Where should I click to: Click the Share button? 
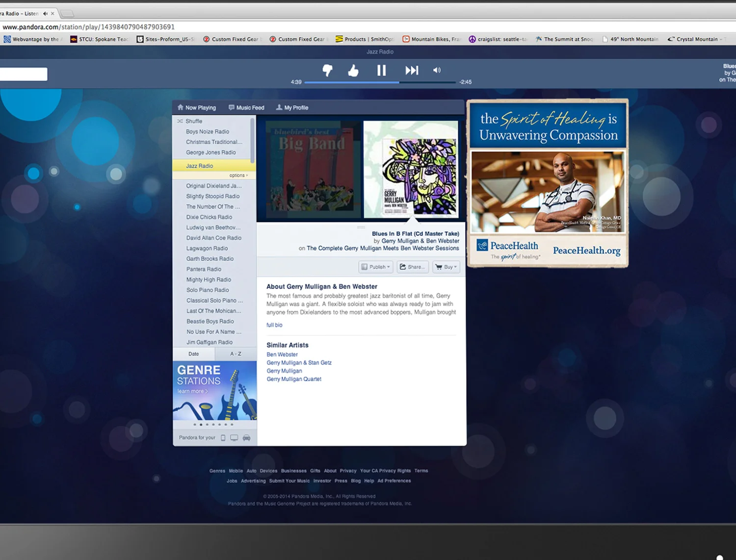pos(413,267)
